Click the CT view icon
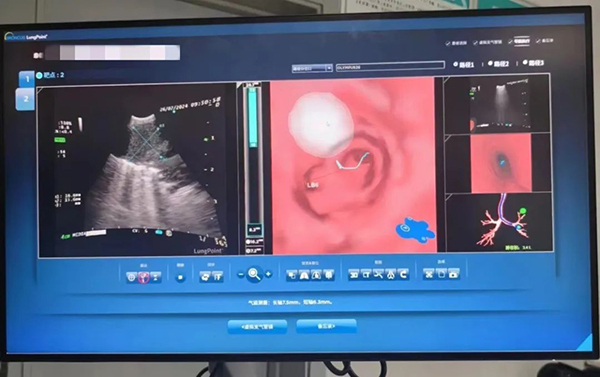The image size is (600, 377). point(366,274)
